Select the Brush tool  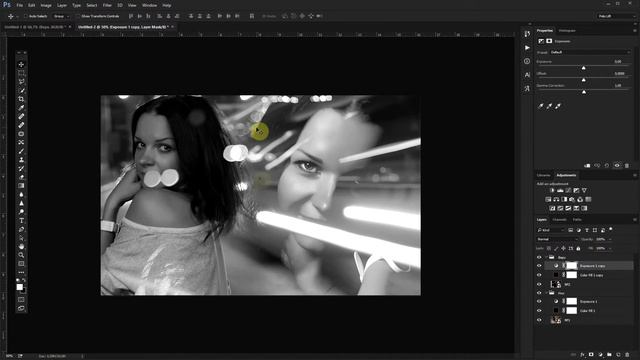click(21, 151)
